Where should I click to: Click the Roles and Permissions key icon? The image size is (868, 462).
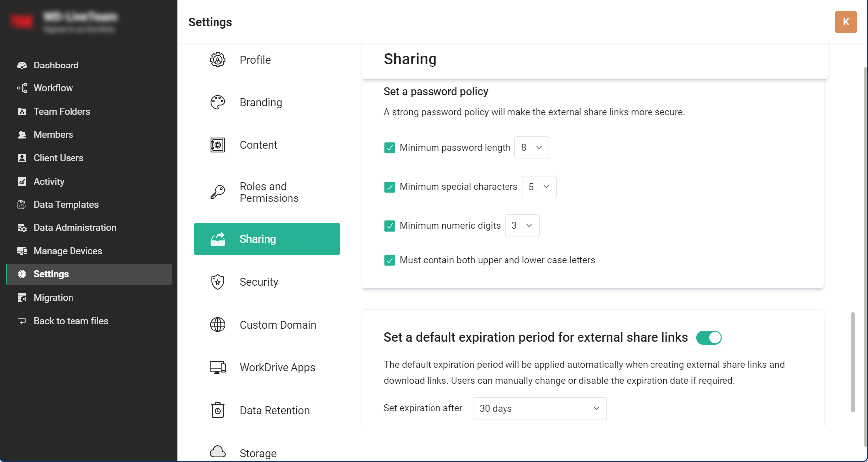(x=217, y=192)
